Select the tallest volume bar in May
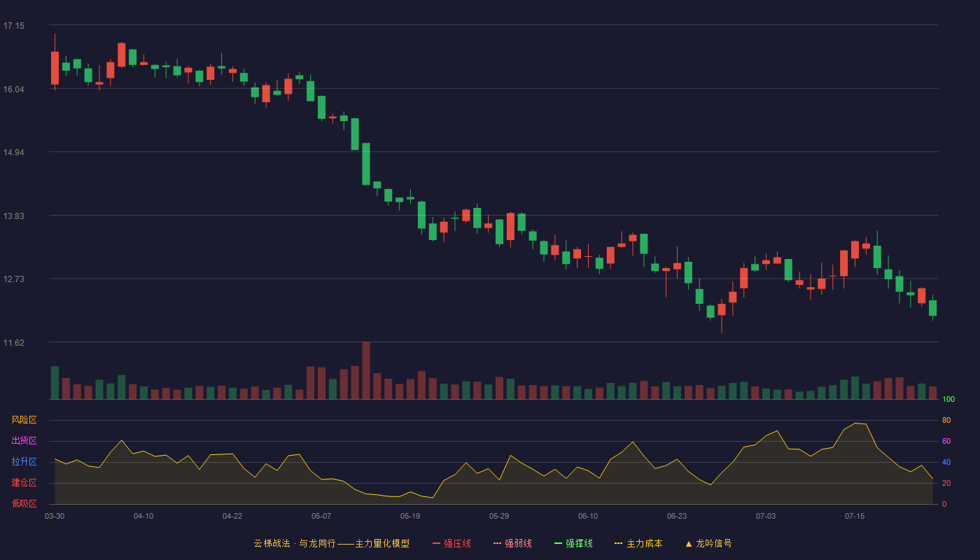This screenshot has height=560, width=980. (366, 370)
